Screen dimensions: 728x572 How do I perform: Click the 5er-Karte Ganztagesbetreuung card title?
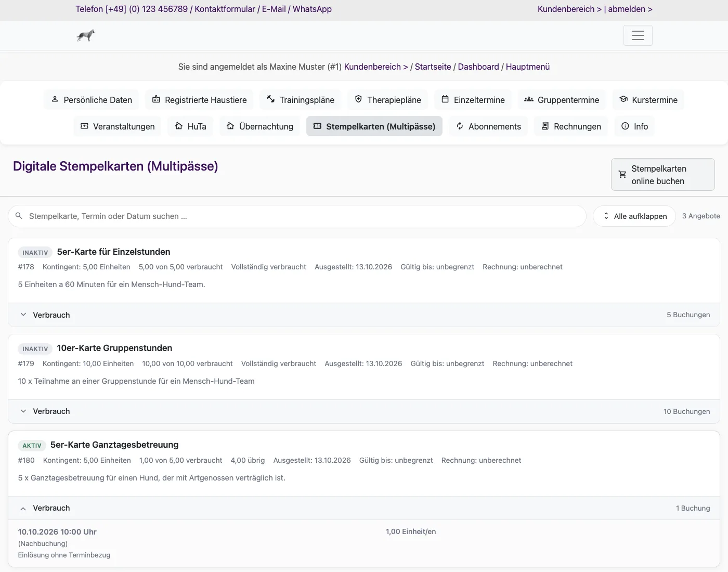point(114,445)
